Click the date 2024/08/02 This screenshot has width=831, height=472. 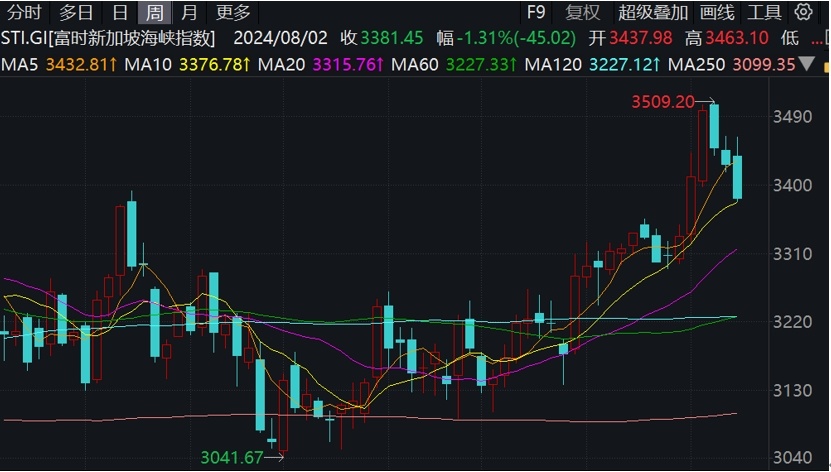(281, 38)
